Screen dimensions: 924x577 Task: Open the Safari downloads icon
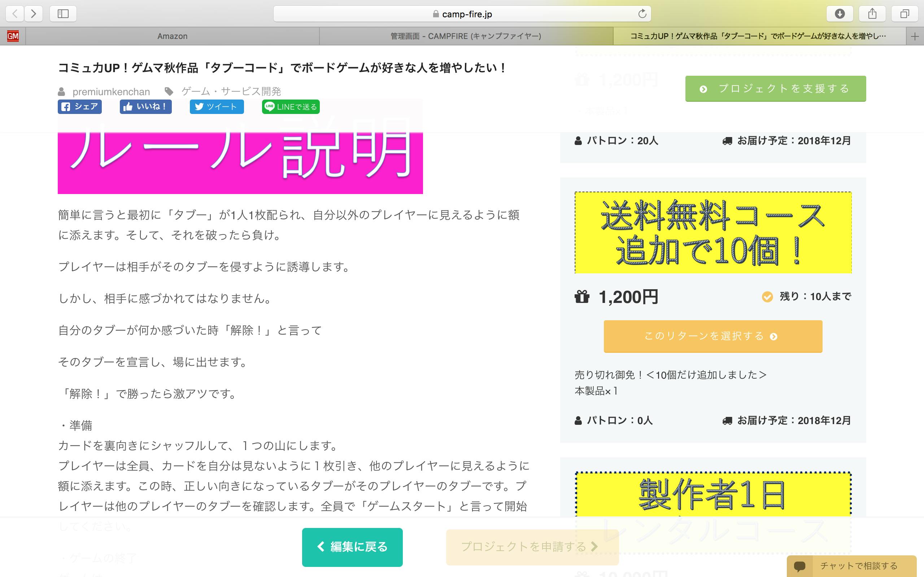pos(840,14)
